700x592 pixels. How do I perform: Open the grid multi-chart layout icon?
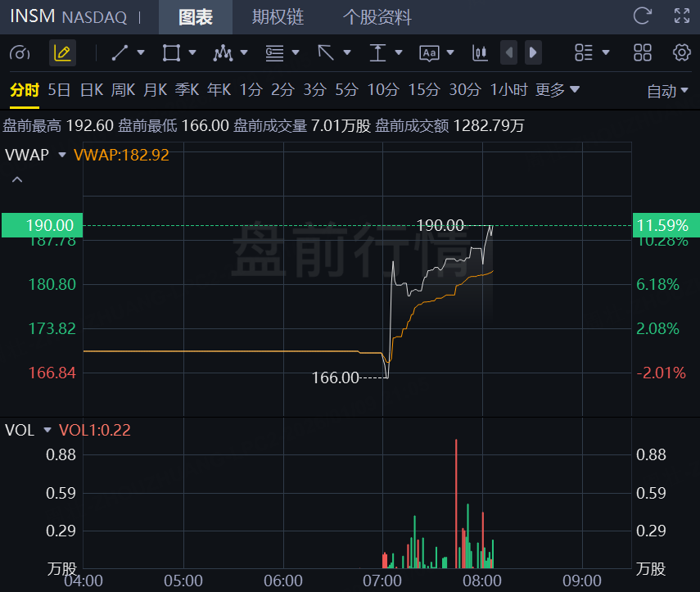click(643, 53)
